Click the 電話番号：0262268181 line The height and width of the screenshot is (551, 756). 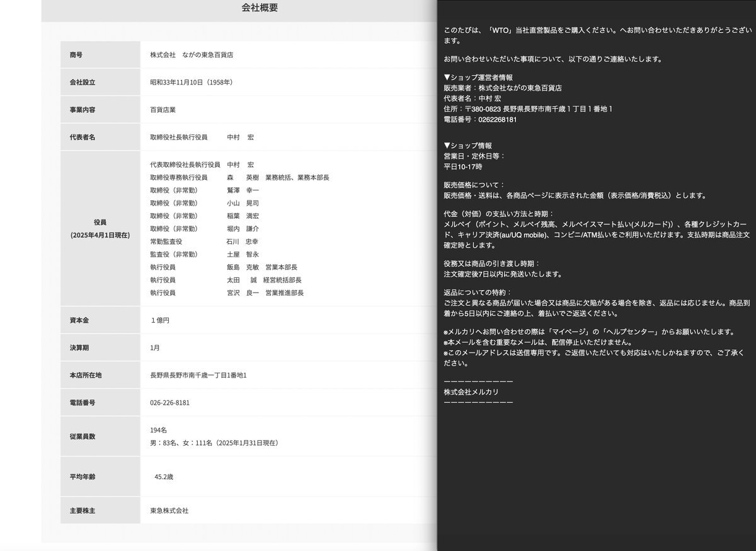coord(481,119)
